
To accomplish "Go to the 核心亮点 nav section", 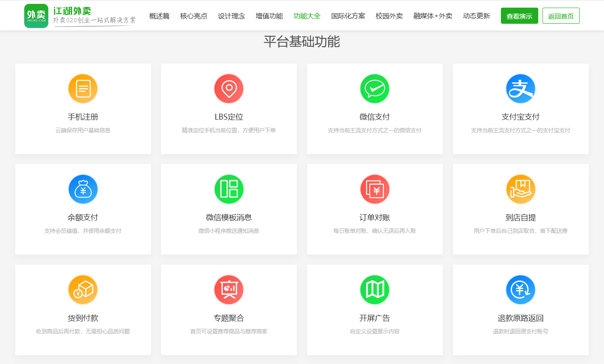I will [194, 16].
